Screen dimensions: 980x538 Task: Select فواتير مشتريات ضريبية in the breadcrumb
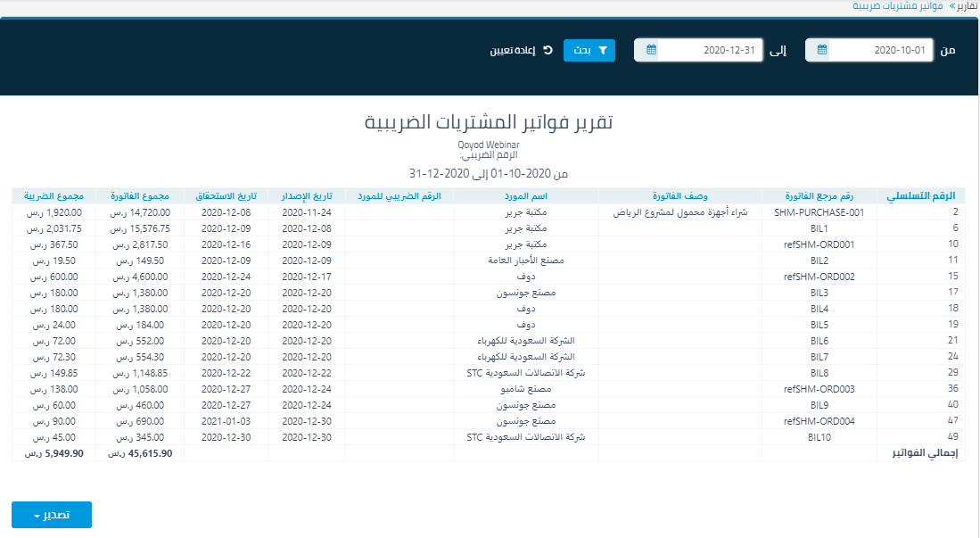[x=896, y=6]
